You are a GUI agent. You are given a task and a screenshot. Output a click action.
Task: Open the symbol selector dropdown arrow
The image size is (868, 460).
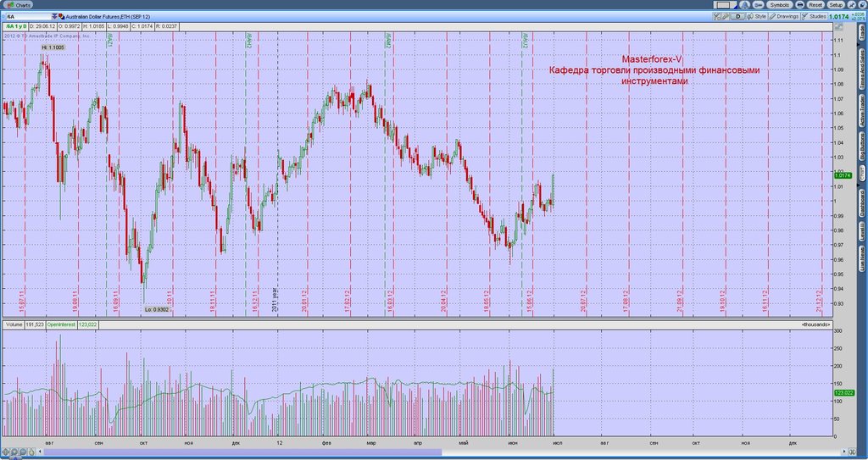(x=54, y=17)
